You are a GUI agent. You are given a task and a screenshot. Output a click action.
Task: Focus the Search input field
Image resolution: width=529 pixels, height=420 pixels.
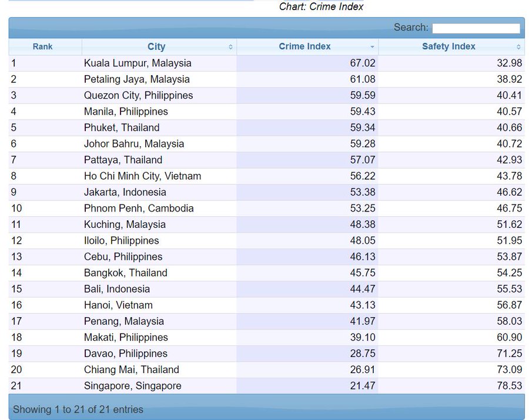[476, 28]
